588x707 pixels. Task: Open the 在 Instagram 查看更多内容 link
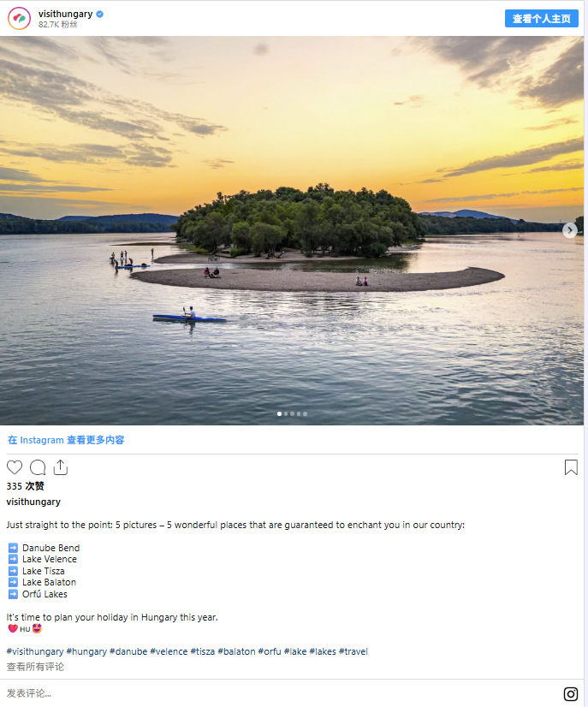tap(66, 440)
